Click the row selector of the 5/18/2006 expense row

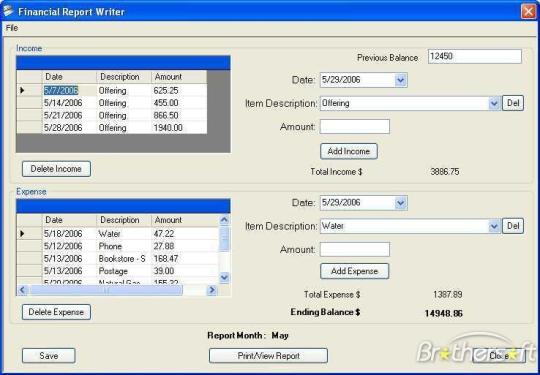click(x=30, y=234)
